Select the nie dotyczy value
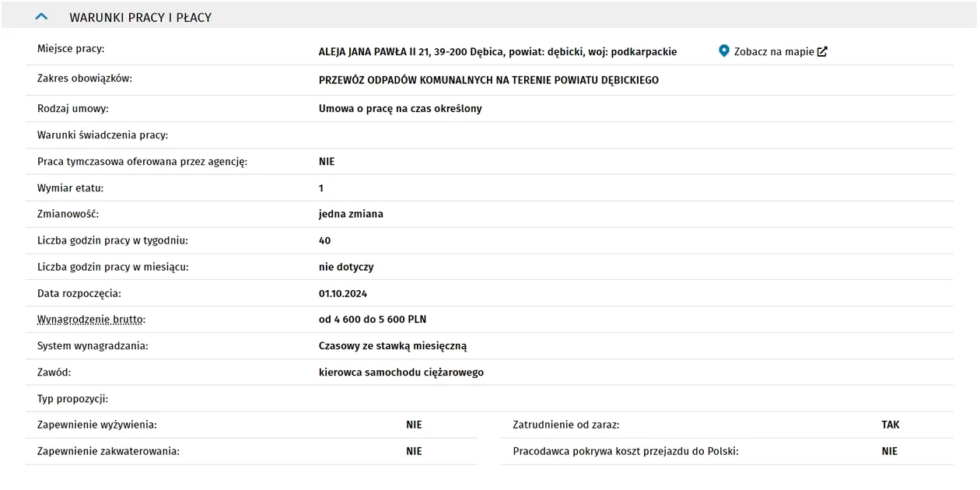This screenshot has height=490, width=980. tap(346, 267)
